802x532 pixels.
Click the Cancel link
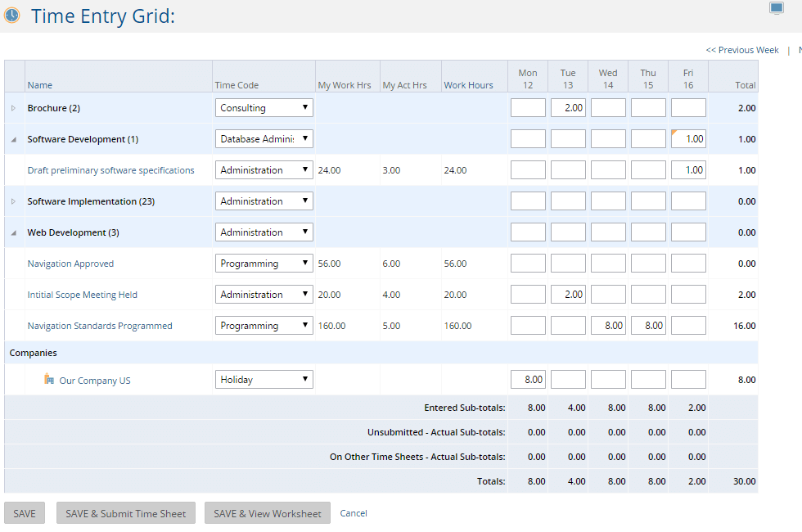(353, 512)
